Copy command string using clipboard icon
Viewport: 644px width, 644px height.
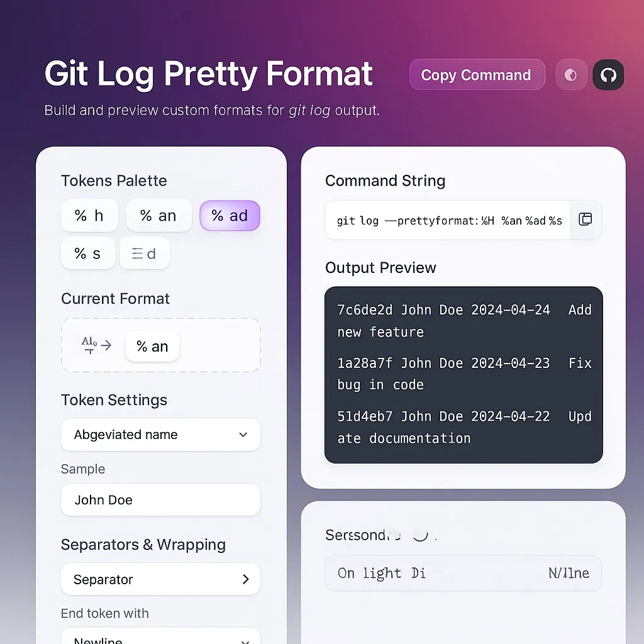pyautogui.click(x=585, y=219)
